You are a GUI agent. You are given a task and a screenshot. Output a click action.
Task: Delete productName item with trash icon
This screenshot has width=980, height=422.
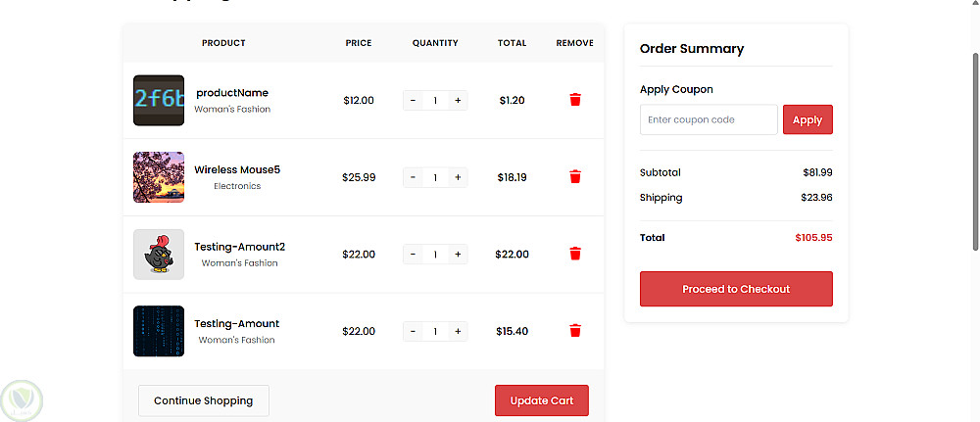575,100
